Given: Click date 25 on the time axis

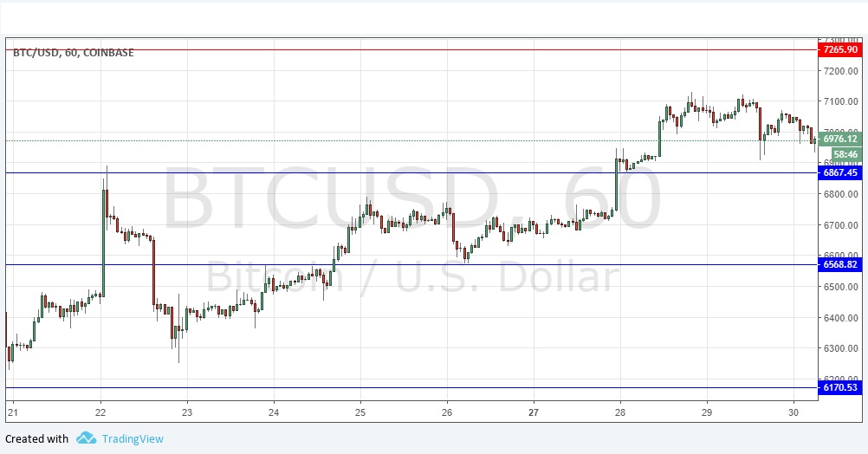Looking at the screenshot, I should (360, 412).
